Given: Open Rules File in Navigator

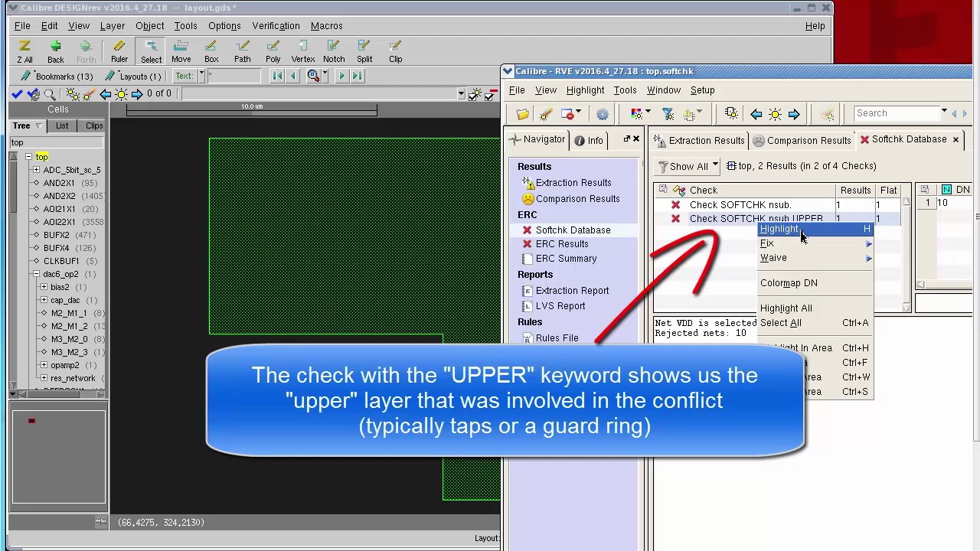Looking at the screenshot, I should tap(557, 338).
